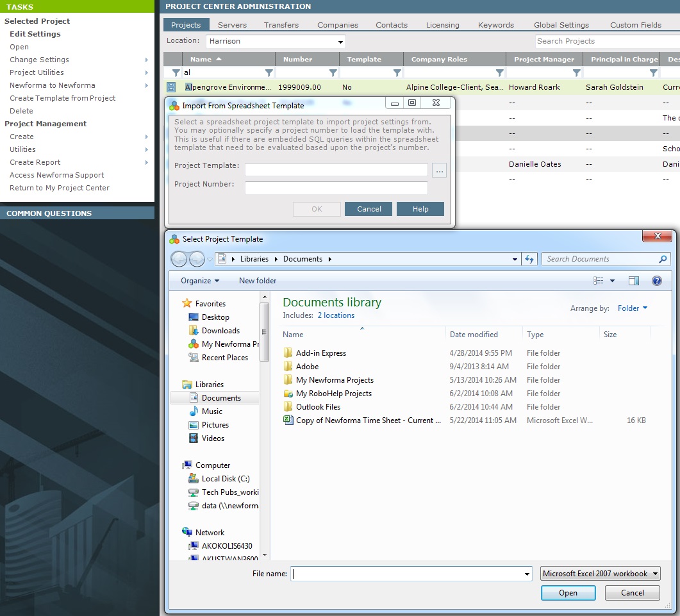Image resolution: width=680 pixels, height=616 pixels.
Task: Click the 2 locations link
Action: [x=336, y=315]
